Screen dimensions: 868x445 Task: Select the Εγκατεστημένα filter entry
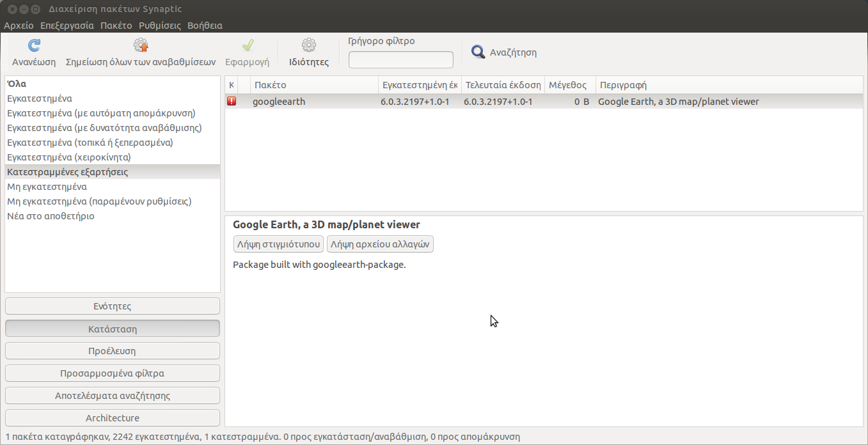pyautogui.click(x=113, y=98)
